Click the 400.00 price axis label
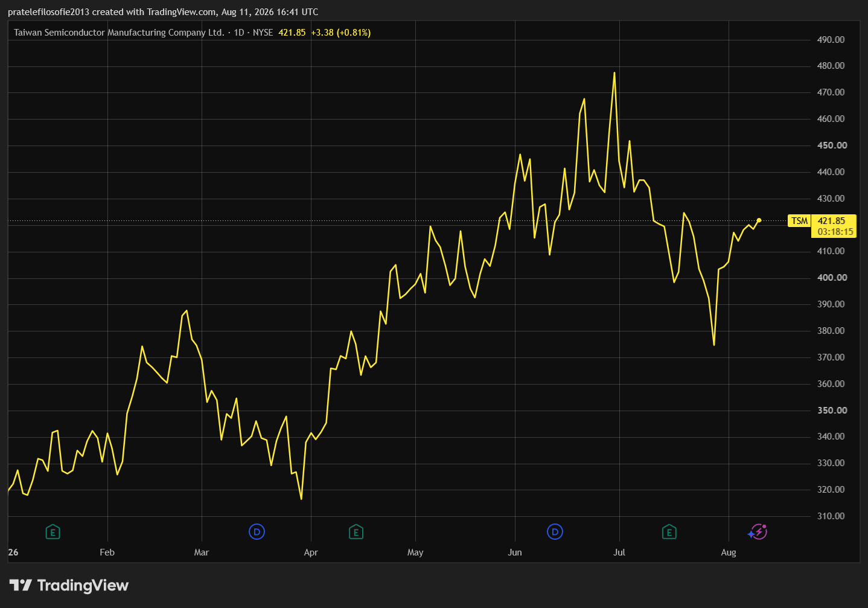 (832, 278)
